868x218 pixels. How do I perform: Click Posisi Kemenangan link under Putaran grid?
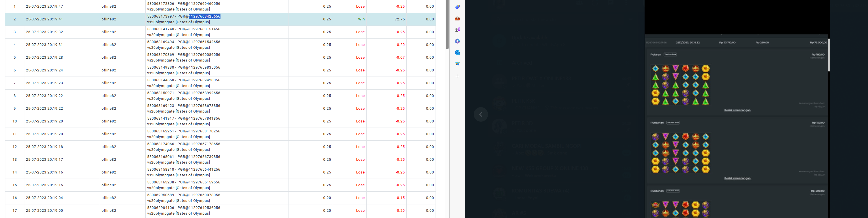pyautogui.click(x=737, y=110)
